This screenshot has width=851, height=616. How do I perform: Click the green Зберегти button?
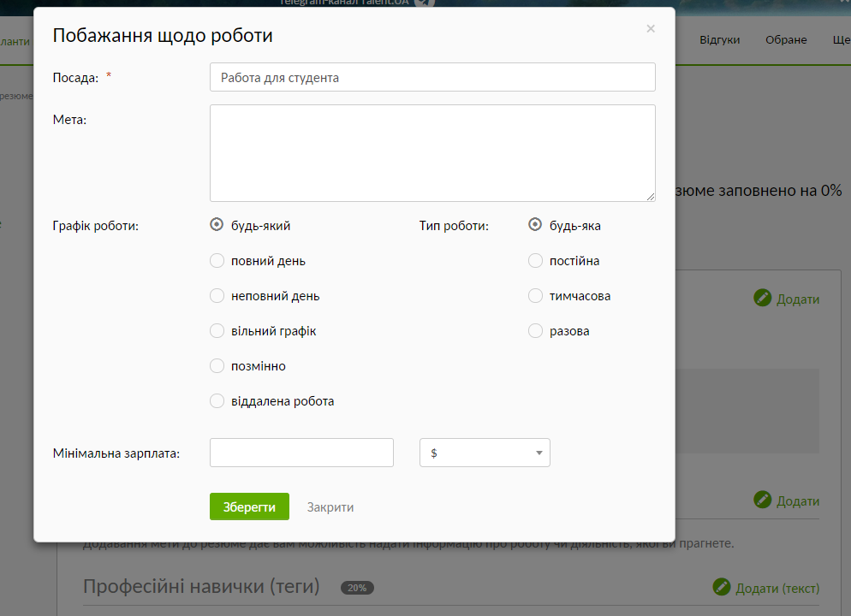tap(249, 506)
